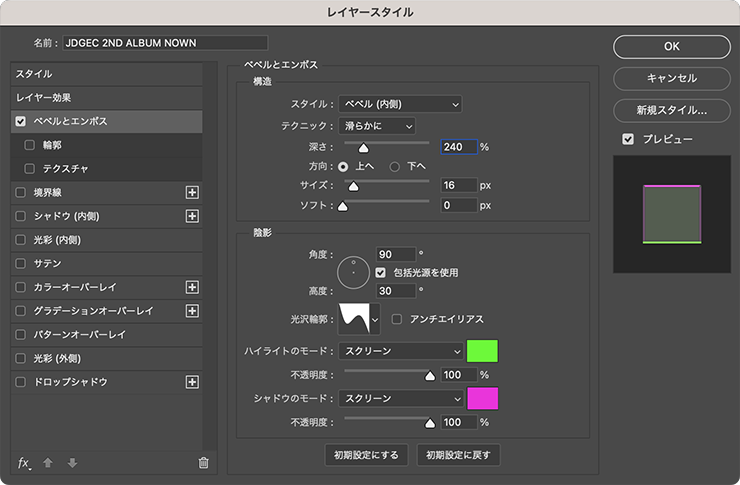
Task: Select the 下へ direction radio button
Action: [x=394, y=165]
